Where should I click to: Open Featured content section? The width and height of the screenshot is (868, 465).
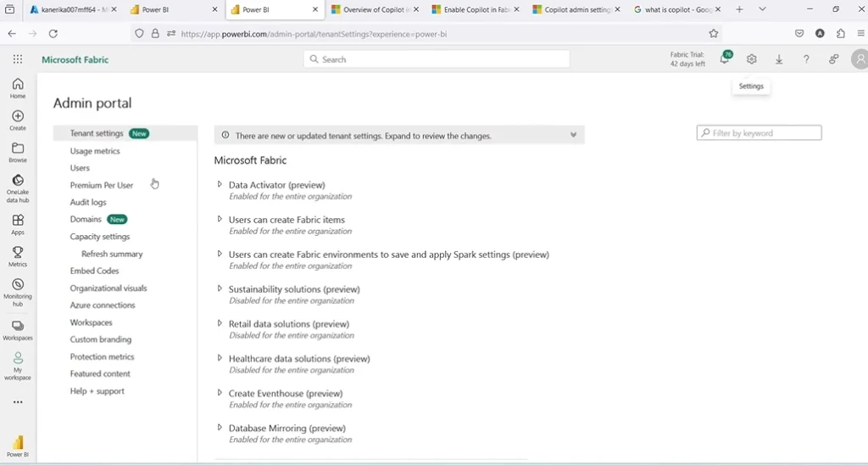pyautogui.click(x=100, y=374)
